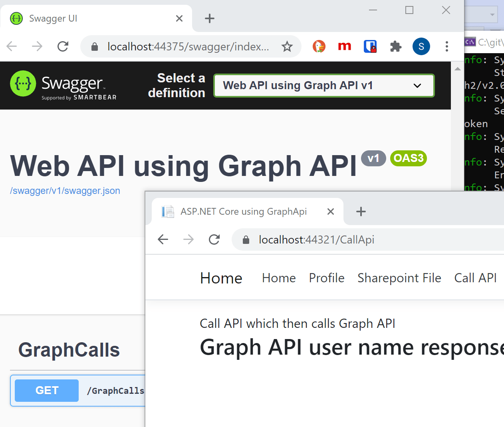Open the Sharepoint File nav item

399,278
